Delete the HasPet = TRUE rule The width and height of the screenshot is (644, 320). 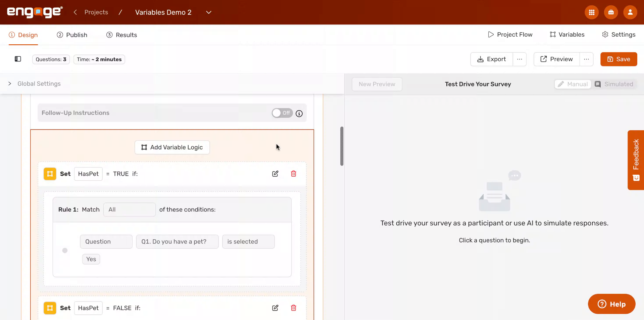(293, 174)
